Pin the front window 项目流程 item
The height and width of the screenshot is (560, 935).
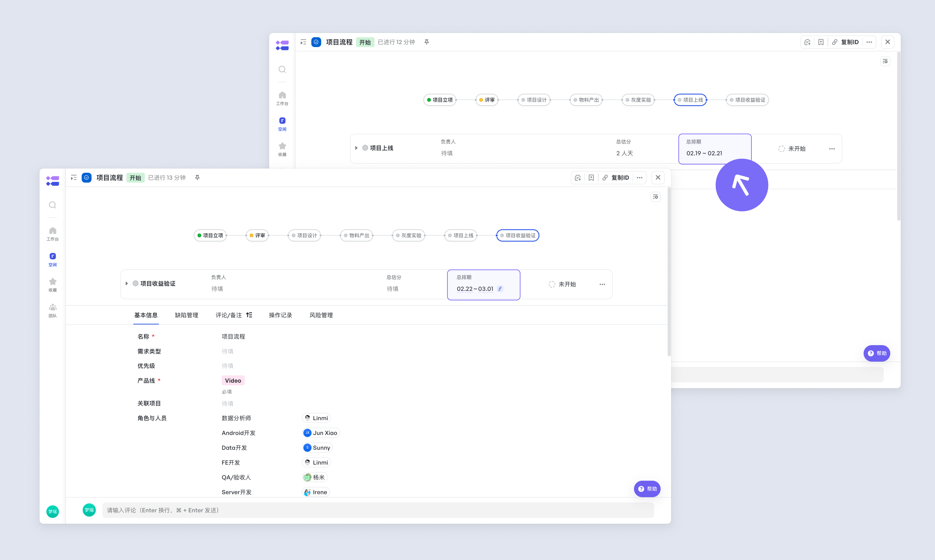(x=197, y=178)
